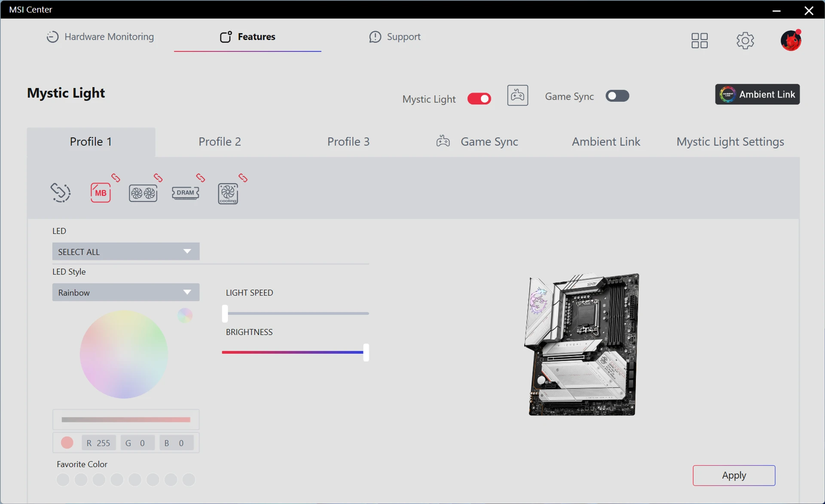This screenshot has height=504, width=825.
Task: Click the all-devices sync link icon
Action: pyautogui.click(x=61, y=192)
